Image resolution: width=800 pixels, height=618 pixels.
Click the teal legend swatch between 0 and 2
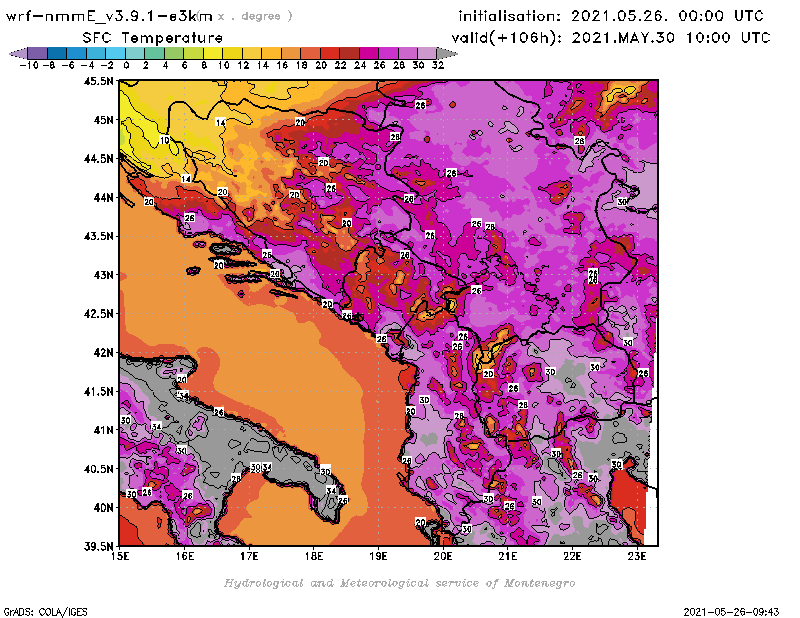[135, 53]
